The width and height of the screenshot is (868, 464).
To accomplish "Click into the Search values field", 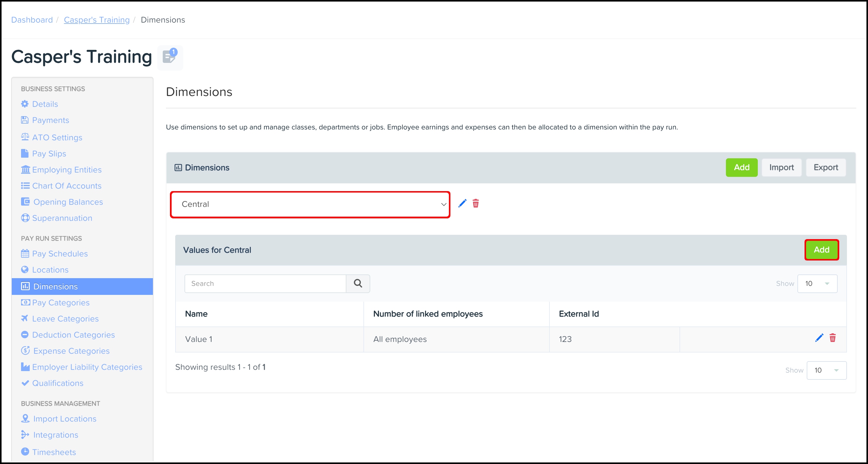I will coord(265,284).
